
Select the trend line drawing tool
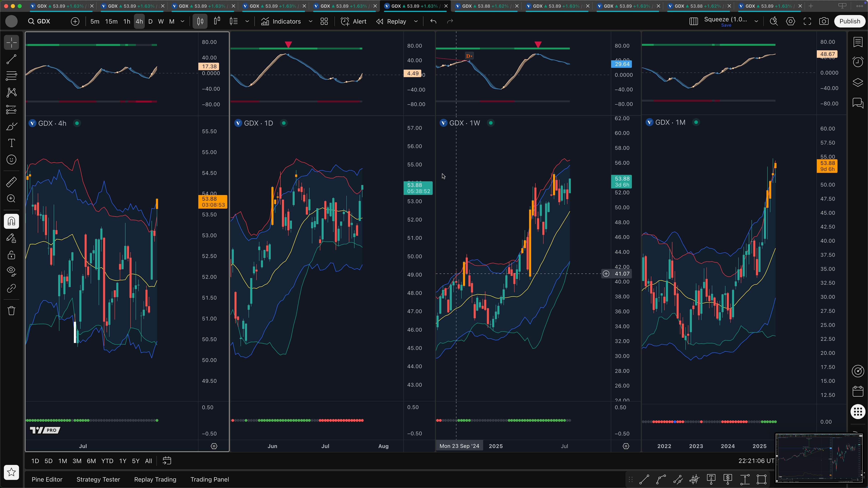tap(12, 60)
